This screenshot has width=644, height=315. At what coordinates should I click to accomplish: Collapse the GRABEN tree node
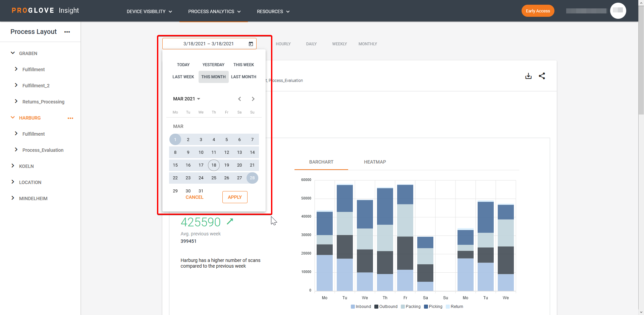13,53
